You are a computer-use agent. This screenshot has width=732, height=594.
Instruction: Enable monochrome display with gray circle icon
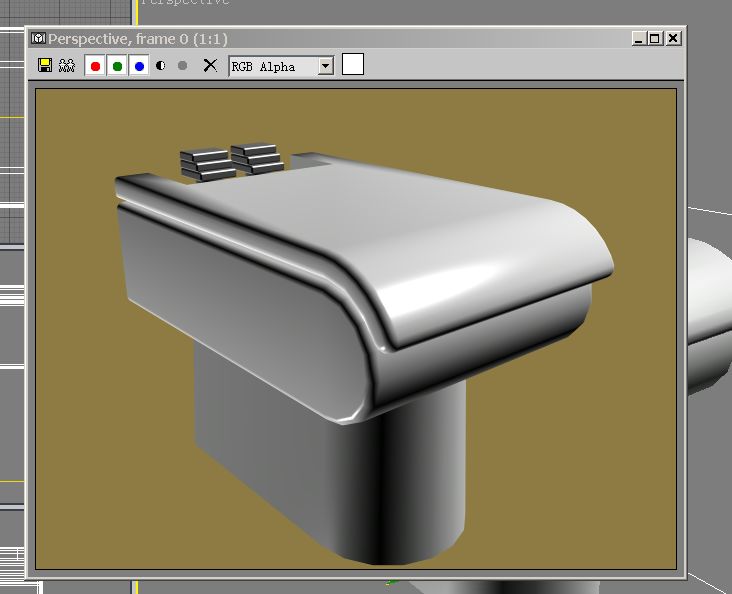point(182,66)
